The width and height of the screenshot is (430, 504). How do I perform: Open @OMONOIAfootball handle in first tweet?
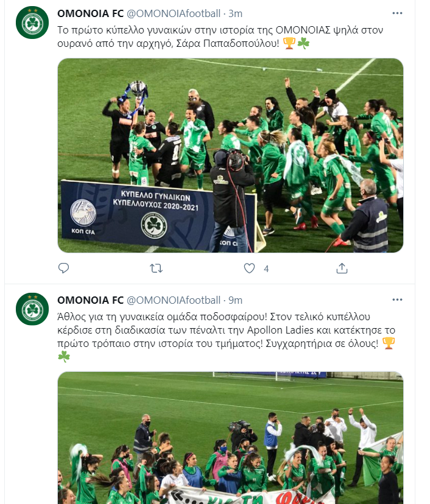coord(174,13)
